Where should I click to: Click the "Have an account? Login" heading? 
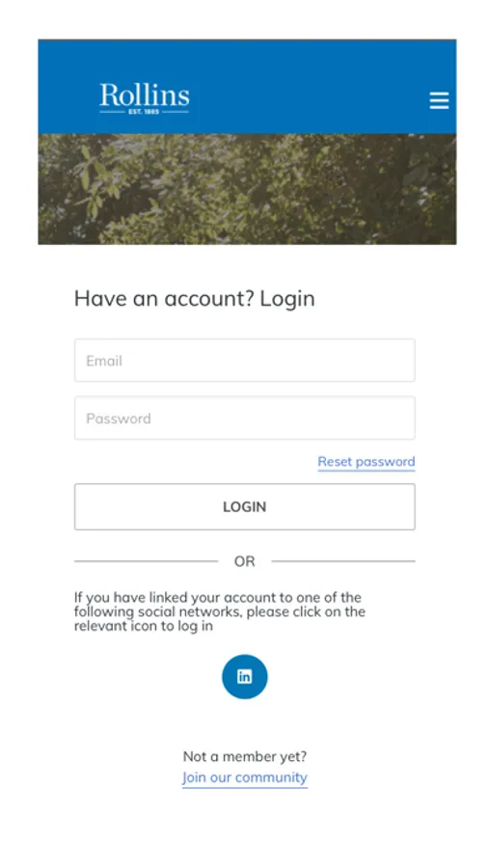coord(195,298)
